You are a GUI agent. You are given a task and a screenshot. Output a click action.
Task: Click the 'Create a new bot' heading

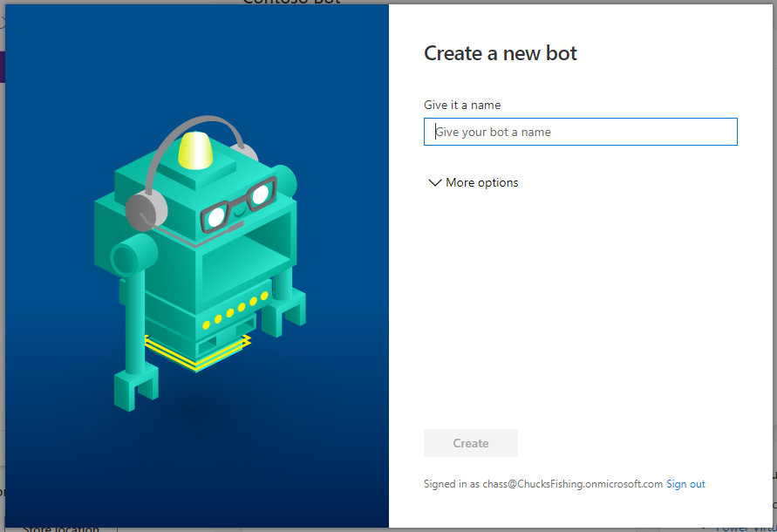click(500, 53)
